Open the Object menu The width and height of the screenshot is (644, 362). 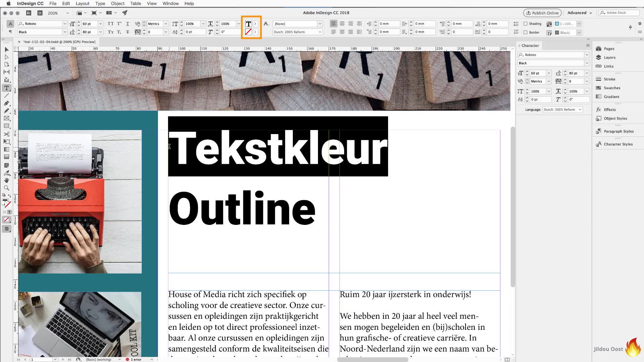tap(118, 3)
